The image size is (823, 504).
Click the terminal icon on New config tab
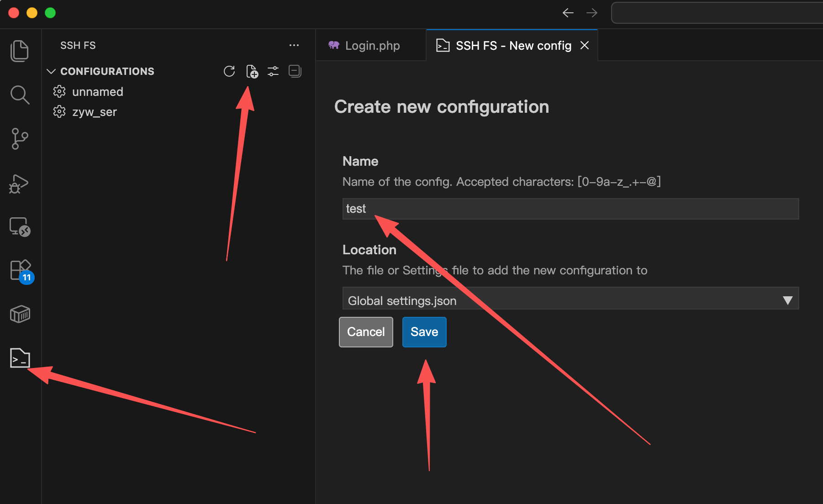click(x=443, y=46)
